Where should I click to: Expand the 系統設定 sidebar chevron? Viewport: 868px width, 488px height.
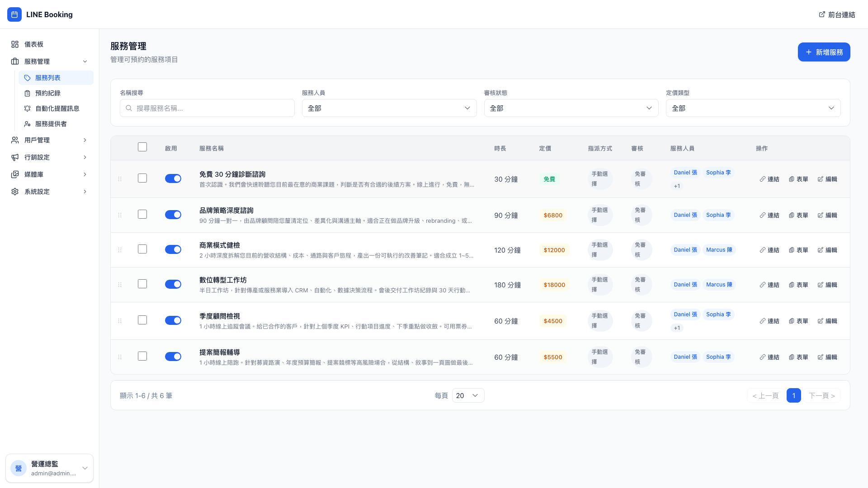(85, 192)
